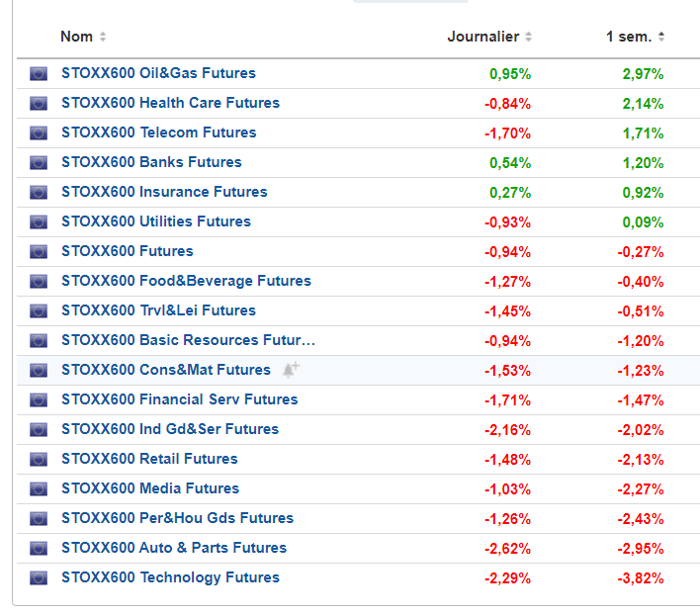Screen dimensions: 700x616
Task: Click the flag icon beside STOXX600 Telecom Futures
Action: [39, 132]
